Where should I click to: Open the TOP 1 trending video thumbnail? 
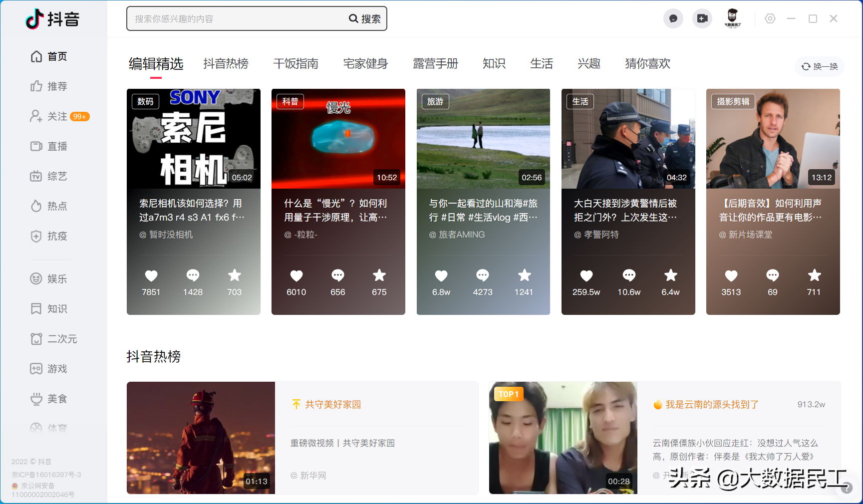pyautogui.click(x=563, y=438)
